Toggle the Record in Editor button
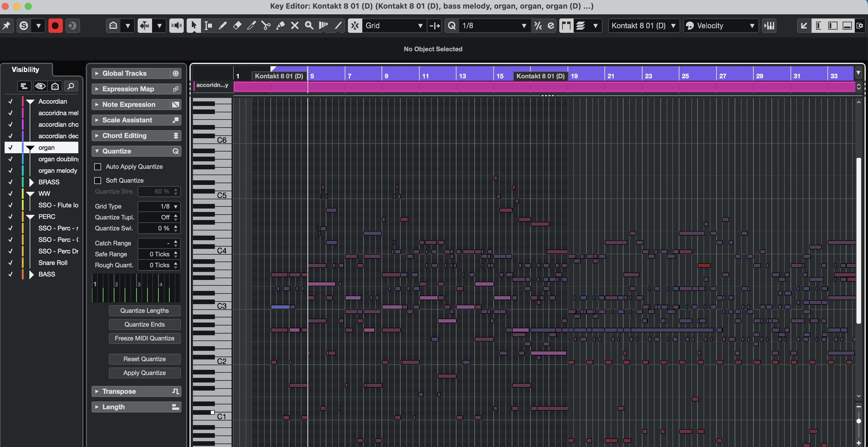The width and height of the screenshot is (868, 447). click(55, 26)
